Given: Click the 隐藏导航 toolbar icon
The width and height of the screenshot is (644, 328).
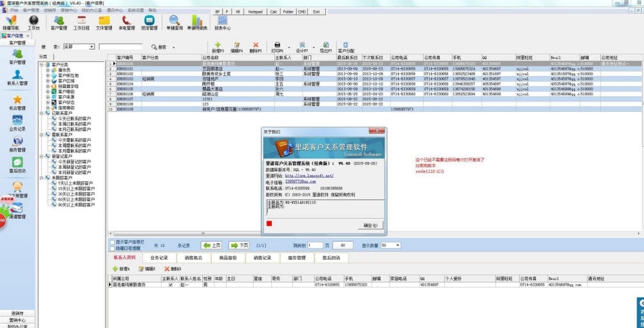Looking at the screenshot, I should (x=11, y=23).
